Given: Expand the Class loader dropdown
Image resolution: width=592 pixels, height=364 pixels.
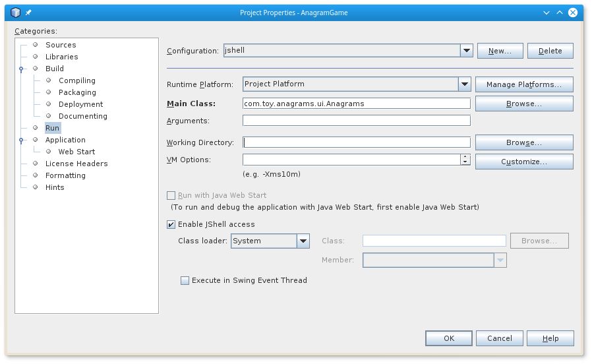Looking at the screenshot, I should (x=303, y=241).
